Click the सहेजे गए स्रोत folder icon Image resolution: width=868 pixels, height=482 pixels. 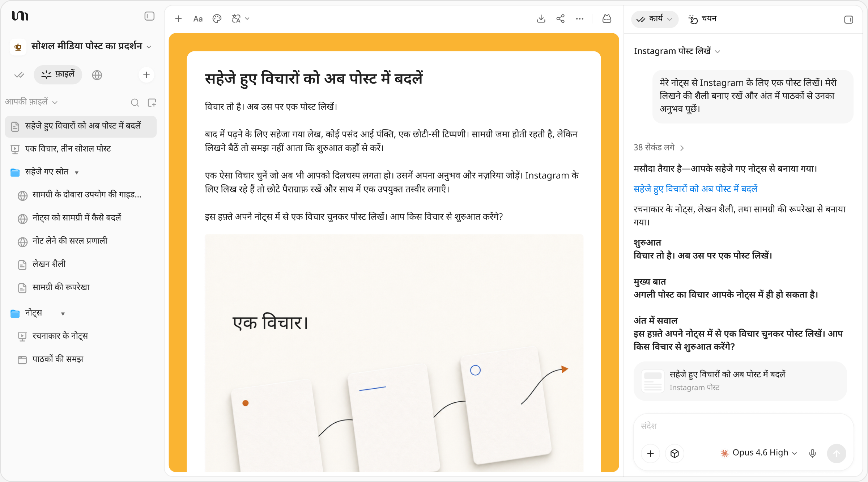coord(15,172)
